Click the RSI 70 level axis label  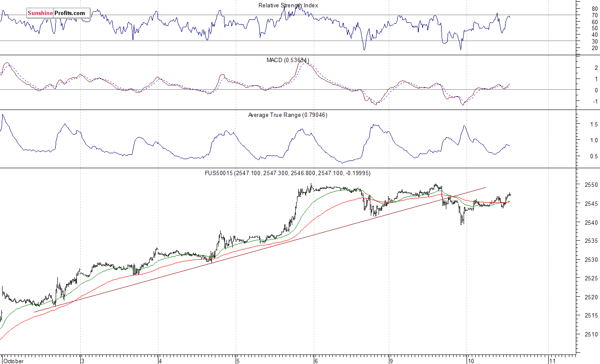coord(594,15)
